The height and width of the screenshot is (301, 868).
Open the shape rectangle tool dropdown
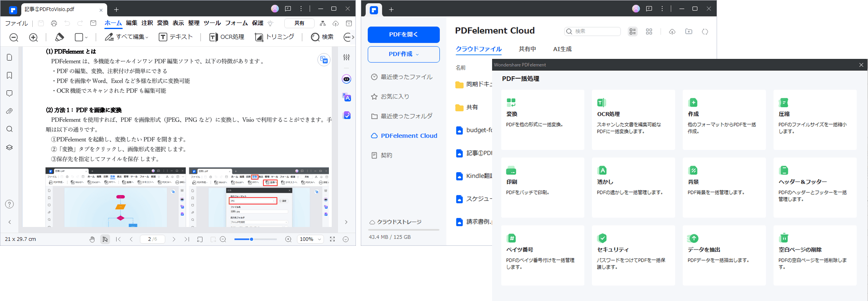click(81, 37)
